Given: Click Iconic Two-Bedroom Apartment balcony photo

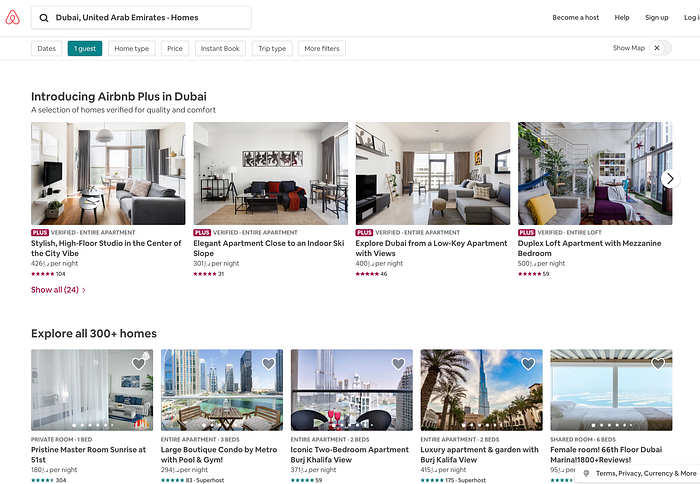Looking at the screenshot, I should [352, 390].
